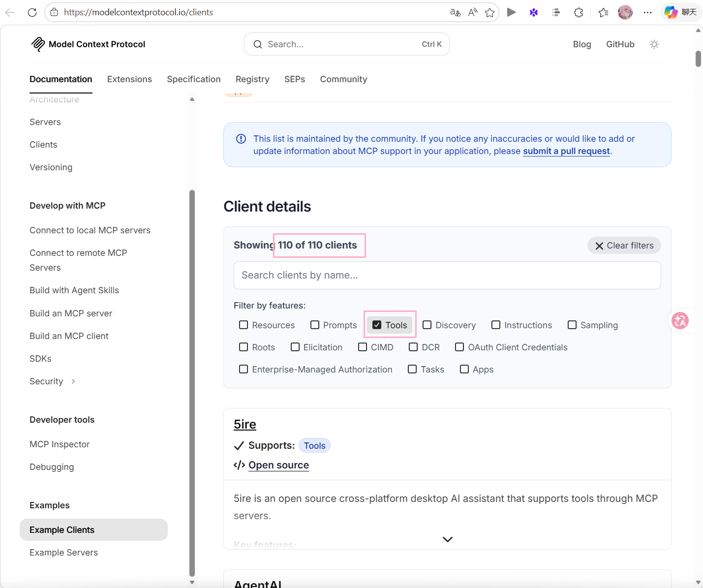
Task: Refresh the page with the reload icon
Action: (32, 12)
